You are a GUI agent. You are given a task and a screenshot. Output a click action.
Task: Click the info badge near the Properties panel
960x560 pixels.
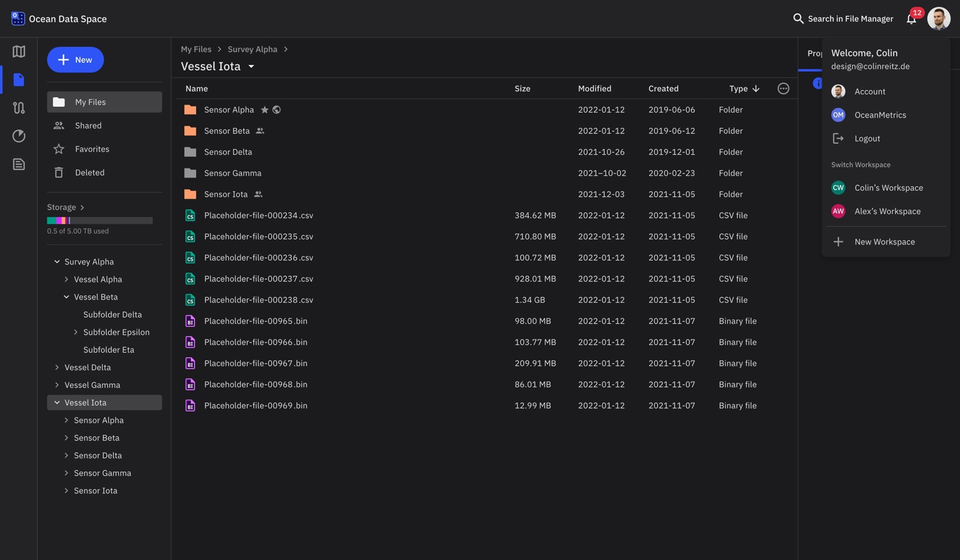(818, 83)
